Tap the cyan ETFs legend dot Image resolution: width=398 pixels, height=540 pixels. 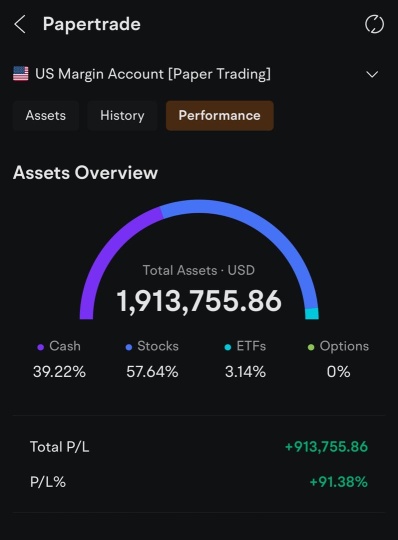click(x=228, y=347)
